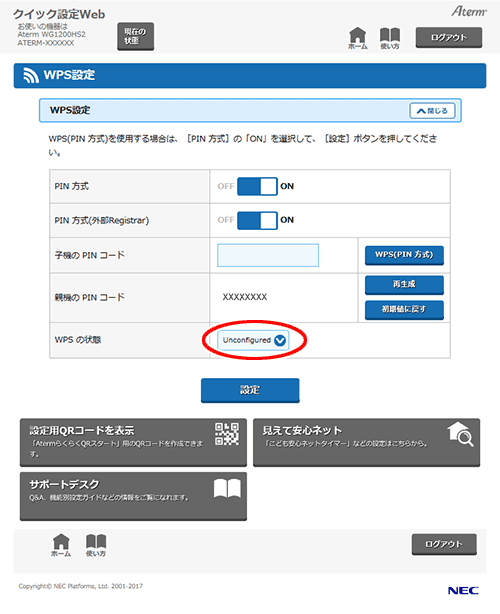Click the Aterm logo at top right
Image resolution: width=500 pixels, height=614 pixels.
(469, 11)
